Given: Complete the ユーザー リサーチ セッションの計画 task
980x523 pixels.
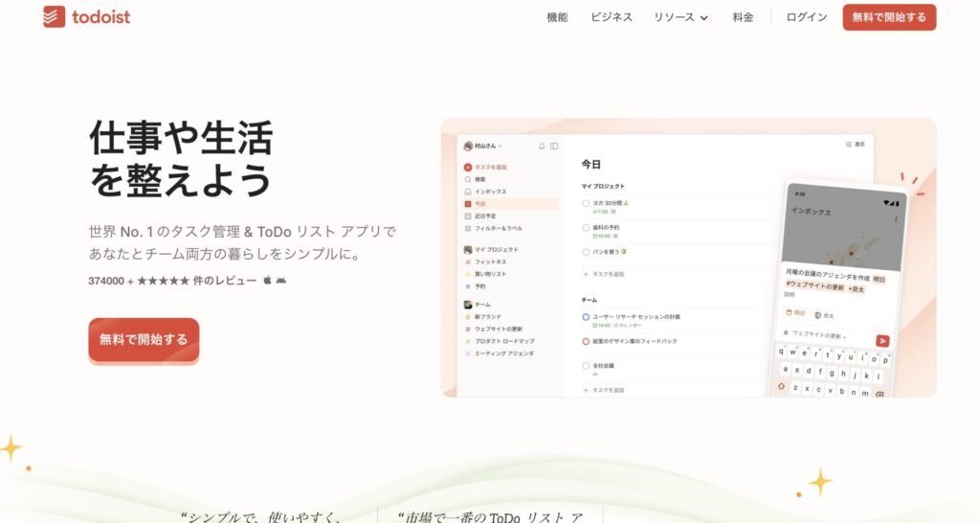Looking at the screenshot, I should (x=586, y=317).
